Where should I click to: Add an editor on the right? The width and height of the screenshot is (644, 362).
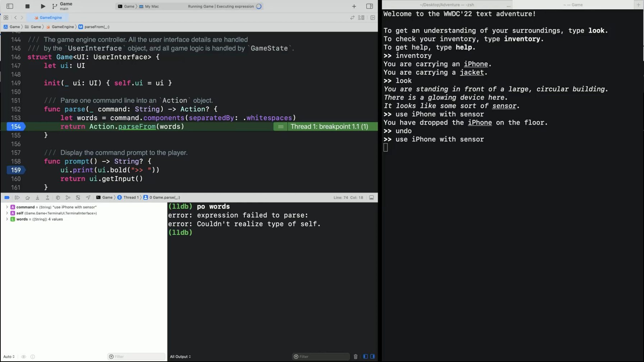coord(373,18)
